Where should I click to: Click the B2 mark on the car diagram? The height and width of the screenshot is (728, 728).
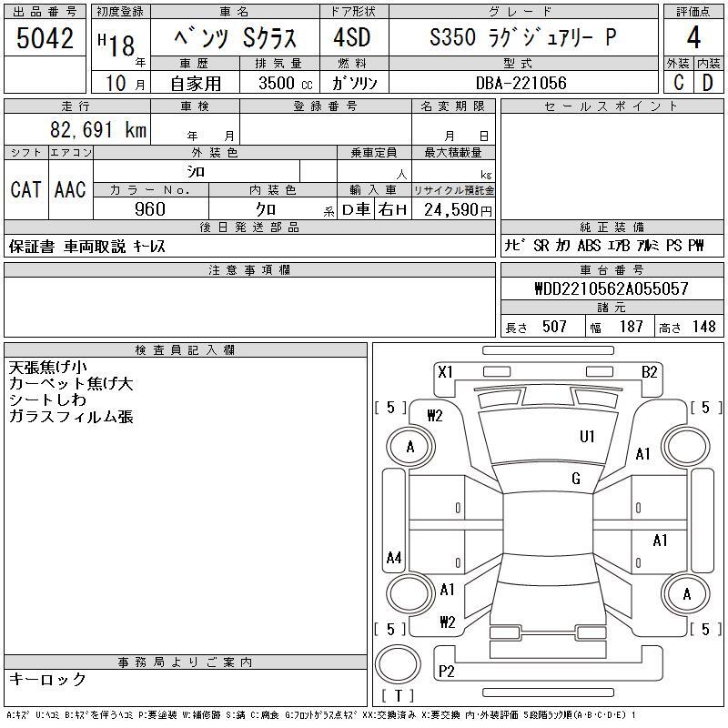[649, 372]
